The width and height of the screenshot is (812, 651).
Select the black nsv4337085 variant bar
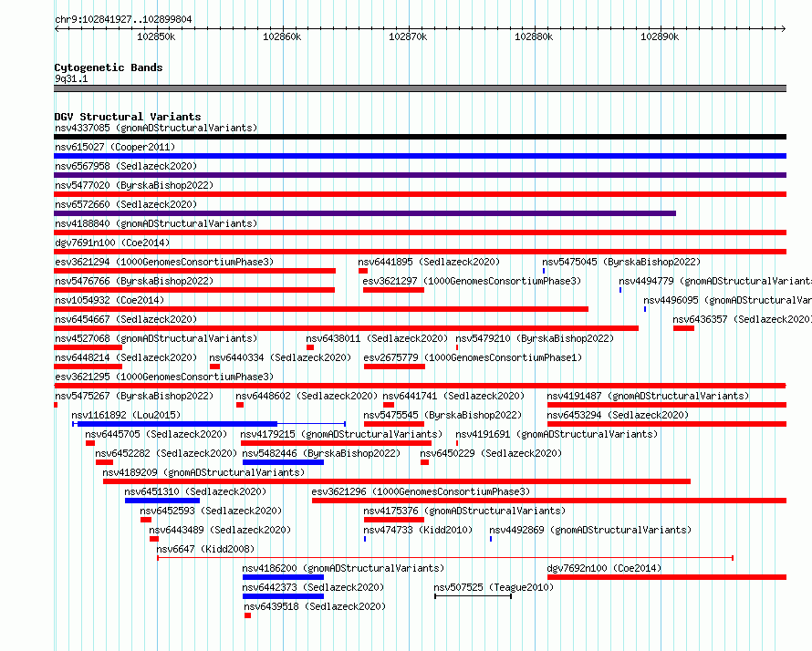(420, 137)
